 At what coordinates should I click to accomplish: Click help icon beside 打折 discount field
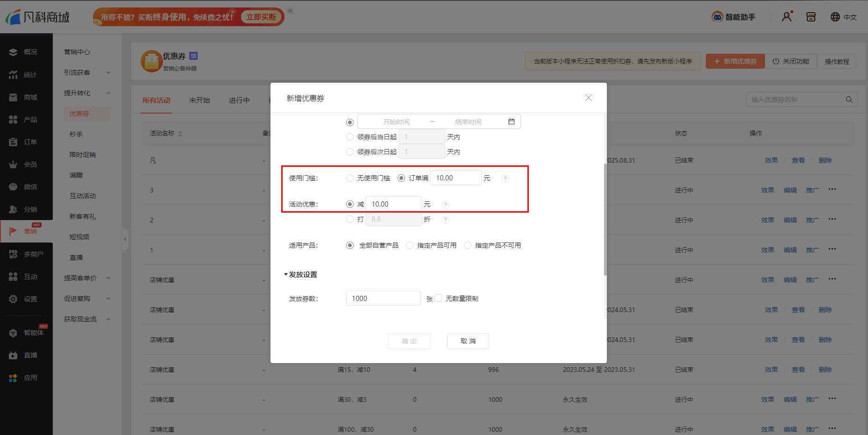pos(446,220)
